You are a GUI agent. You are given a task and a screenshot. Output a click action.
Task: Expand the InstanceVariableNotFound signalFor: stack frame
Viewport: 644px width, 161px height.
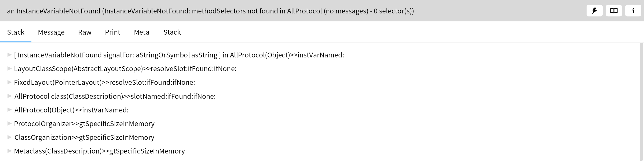9,55
